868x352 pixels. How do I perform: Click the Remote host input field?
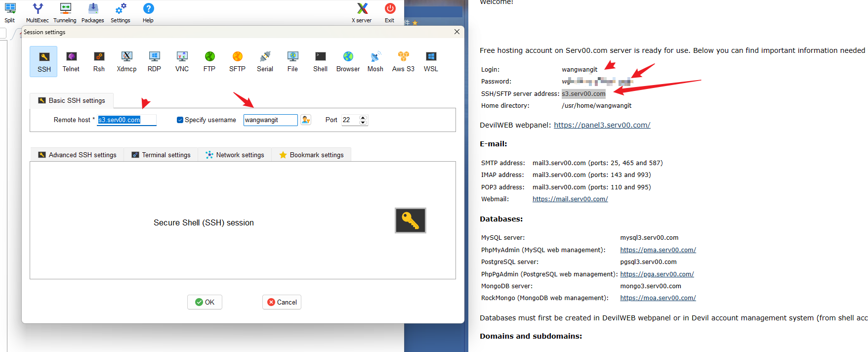tap(126, 120)
